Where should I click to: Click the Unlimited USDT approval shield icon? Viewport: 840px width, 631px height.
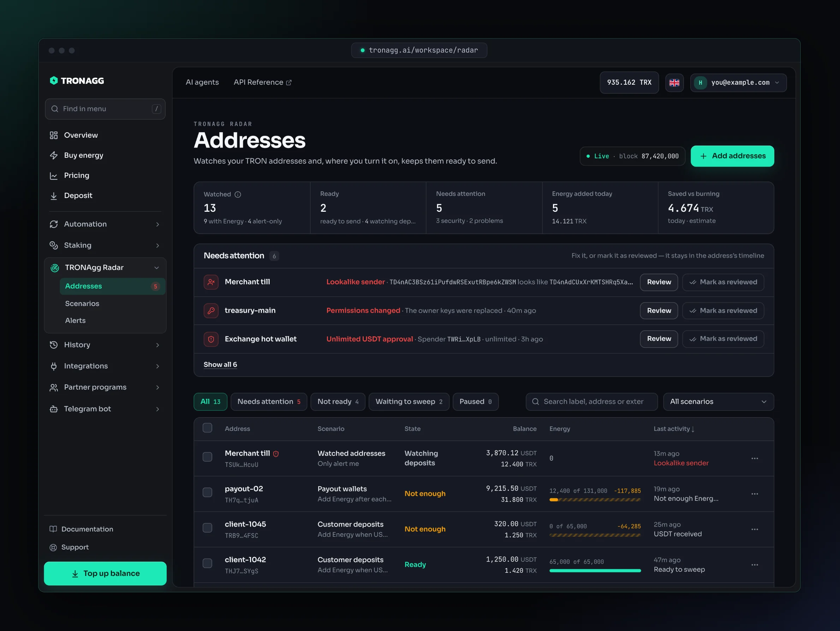[211, 339]
